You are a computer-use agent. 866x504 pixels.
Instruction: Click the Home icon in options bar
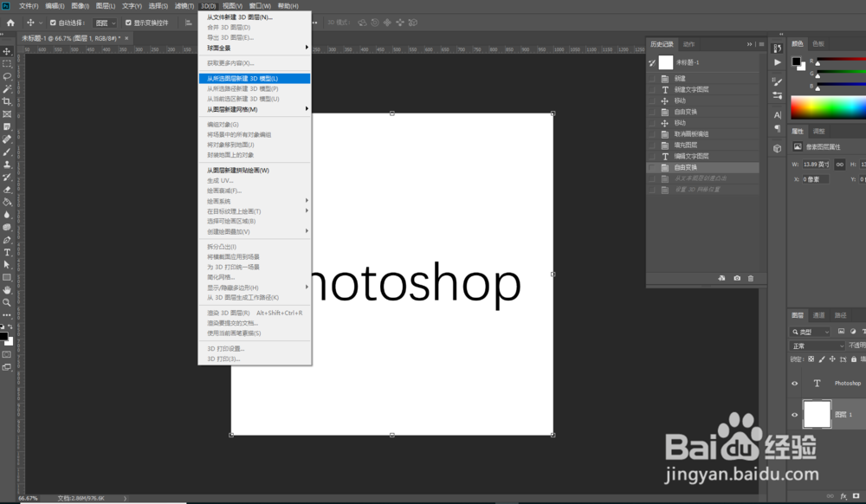(10, 23)
